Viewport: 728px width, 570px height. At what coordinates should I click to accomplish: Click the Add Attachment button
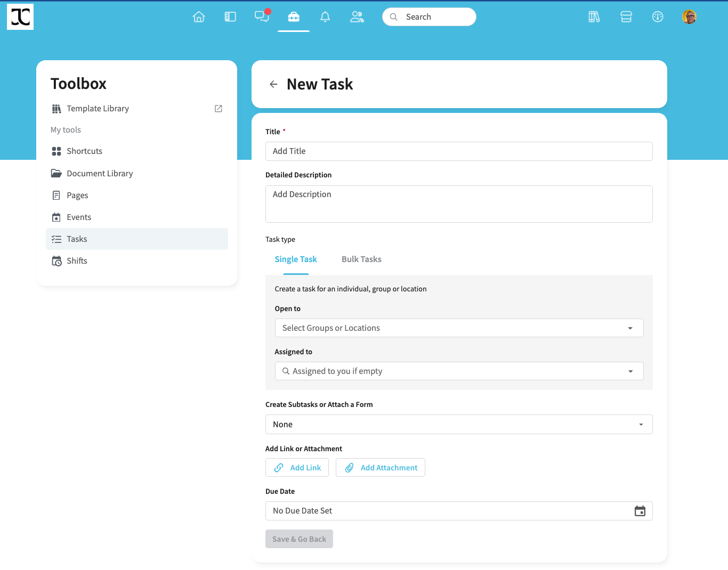pyautogui.click(x=381, y=468)
